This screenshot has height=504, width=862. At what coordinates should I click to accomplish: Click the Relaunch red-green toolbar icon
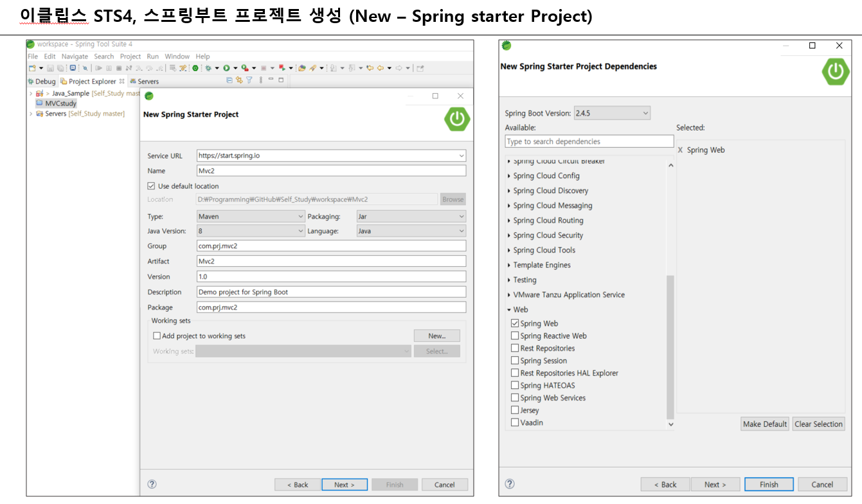coord(282,68)
